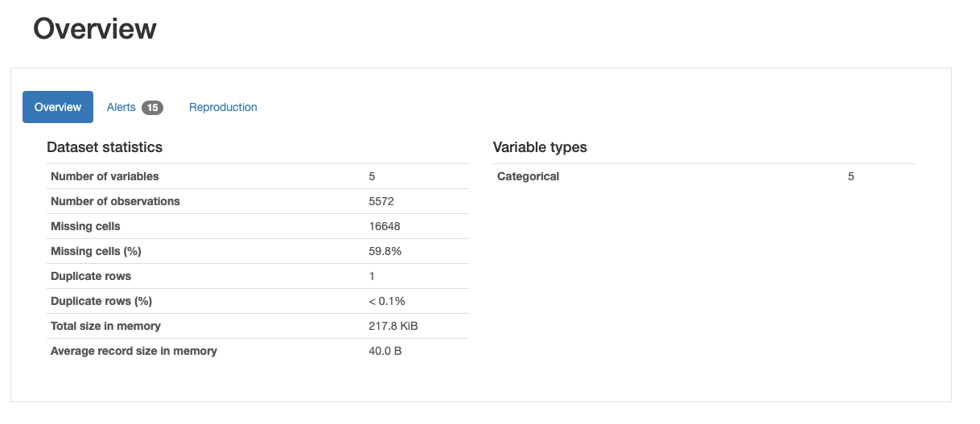
Task: Click the 217.8 KiB memory value
Action: [x=393, y=326]
